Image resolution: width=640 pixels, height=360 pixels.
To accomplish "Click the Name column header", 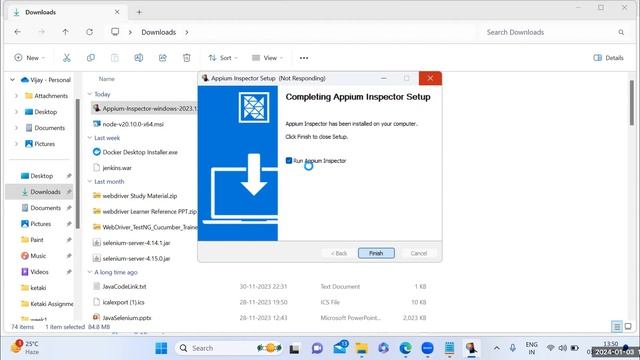I will pos(107,79).
